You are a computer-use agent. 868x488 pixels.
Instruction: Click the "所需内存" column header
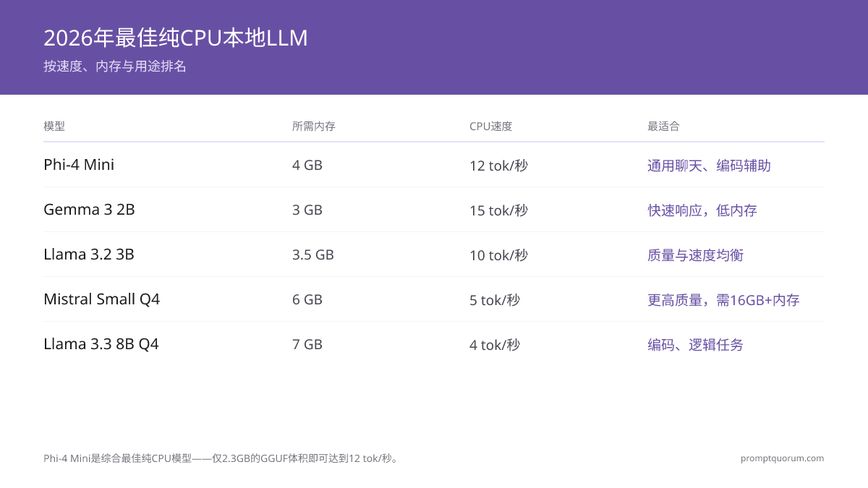coord(314,126)
